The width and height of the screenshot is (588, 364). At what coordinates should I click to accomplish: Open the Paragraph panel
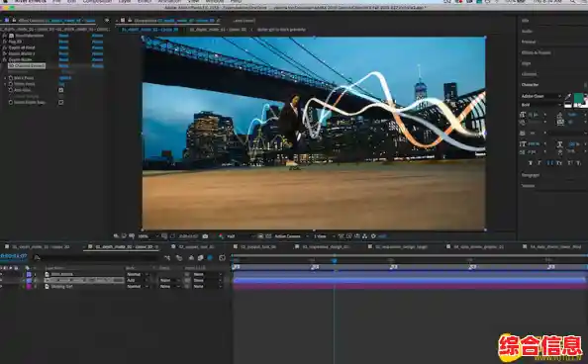pyautogui.click(x=531, y=175)
